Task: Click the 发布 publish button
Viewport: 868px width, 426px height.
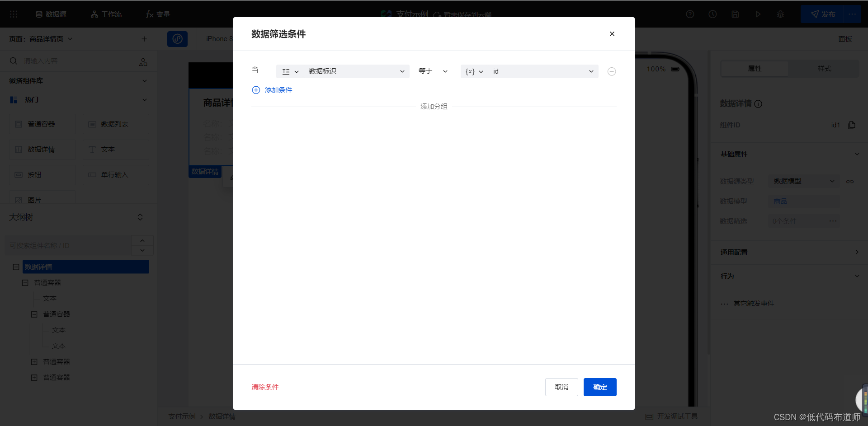Action: pyautogui.click(x=822, y=14)
